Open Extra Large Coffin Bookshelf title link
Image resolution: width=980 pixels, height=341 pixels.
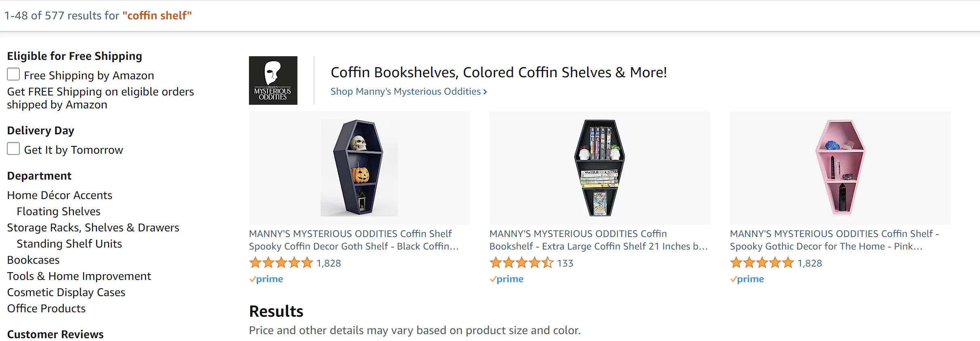(x=598, y=240)
